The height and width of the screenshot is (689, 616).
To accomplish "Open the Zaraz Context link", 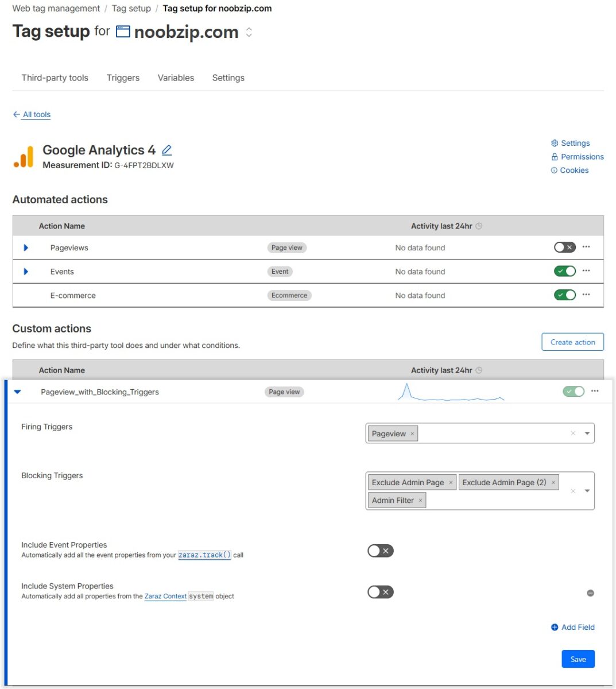I will pyautogui.click(x=165, y=597).
